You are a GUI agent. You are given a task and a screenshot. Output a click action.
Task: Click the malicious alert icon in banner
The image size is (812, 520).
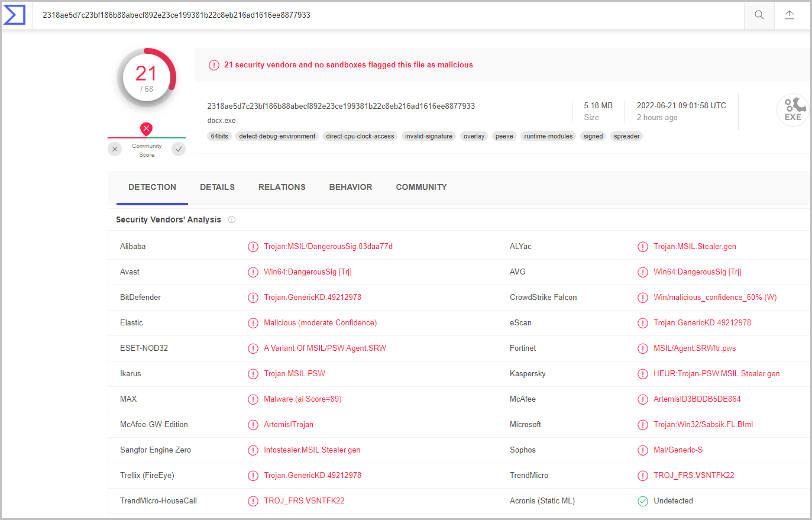(x=214, y=65)
